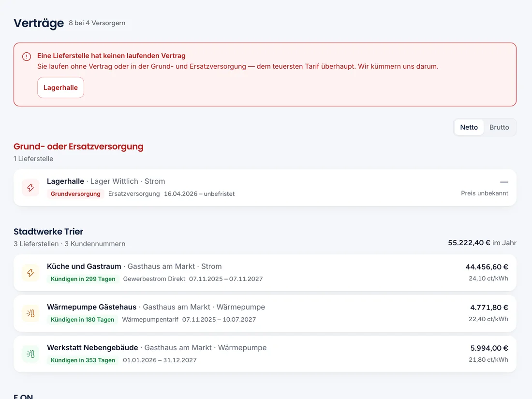Switch prices to Netto
The image size is (532, 399).
coord(469,127)
